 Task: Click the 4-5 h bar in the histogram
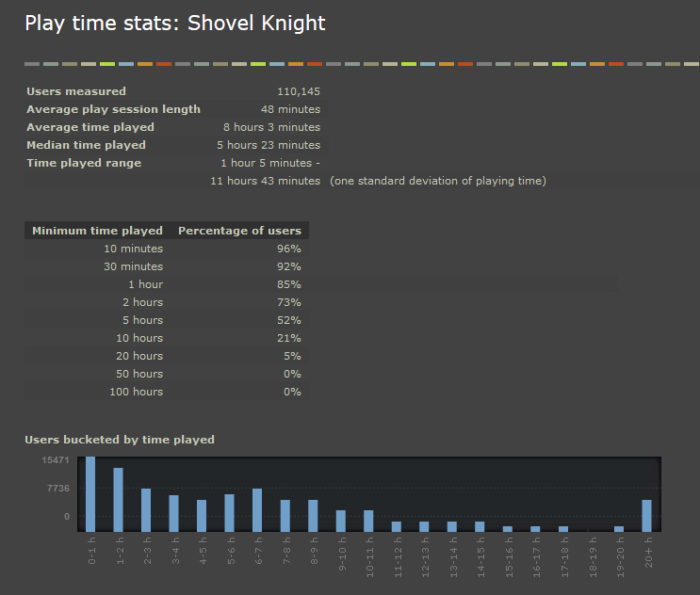pos(202,515)
